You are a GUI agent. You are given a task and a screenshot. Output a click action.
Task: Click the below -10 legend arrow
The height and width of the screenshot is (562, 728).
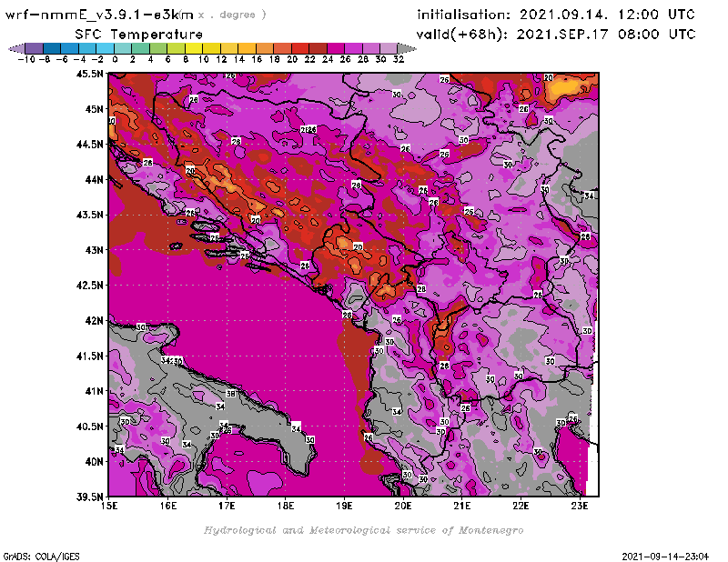[x=16, y=48]
